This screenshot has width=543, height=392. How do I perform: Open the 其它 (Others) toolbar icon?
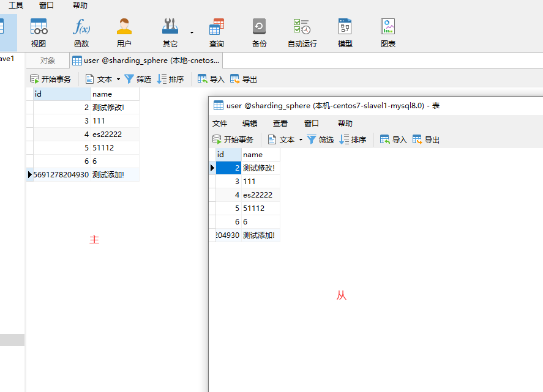(170, 33)
